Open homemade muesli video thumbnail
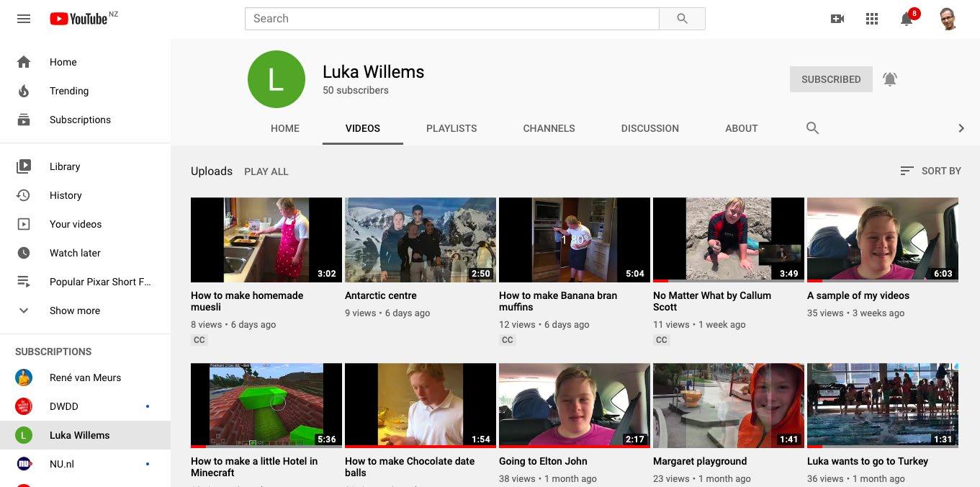The width and height of the screenshot is (980, 487). tap(266, 240)
